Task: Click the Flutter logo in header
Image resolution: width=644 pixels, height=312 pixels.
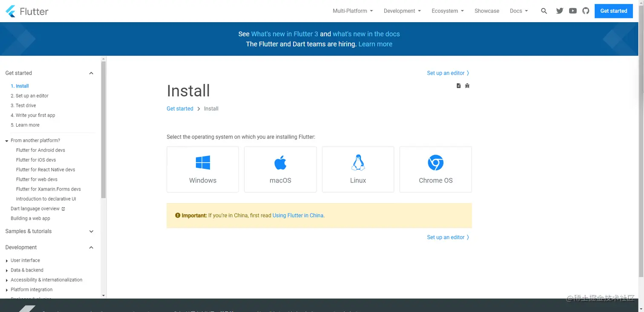Action: [x=27, y=11]
